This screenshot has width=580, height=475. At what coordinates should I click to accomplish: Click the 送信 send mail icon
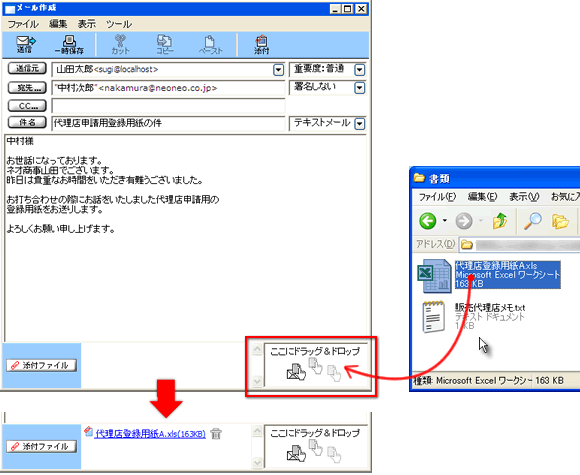coord(25,44)
